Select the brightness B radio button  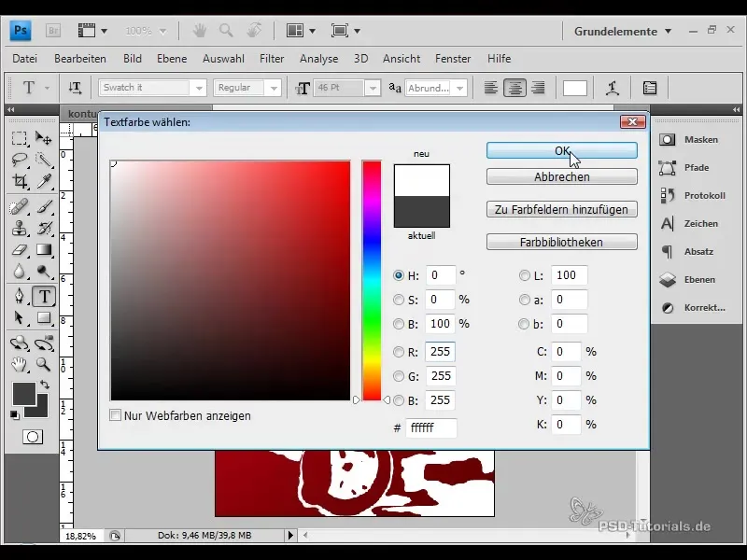tap(399, 324)
